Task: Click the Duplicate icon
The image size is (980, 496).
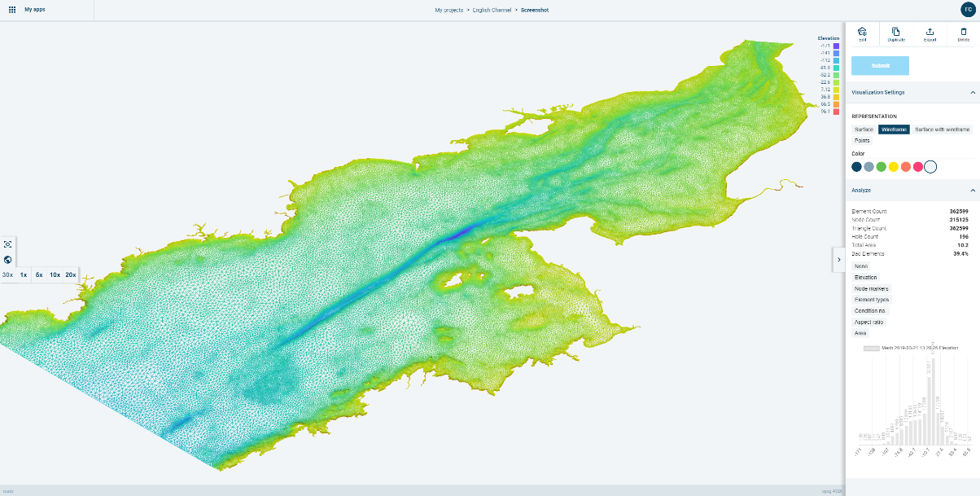Action: (x=896, y=32)
